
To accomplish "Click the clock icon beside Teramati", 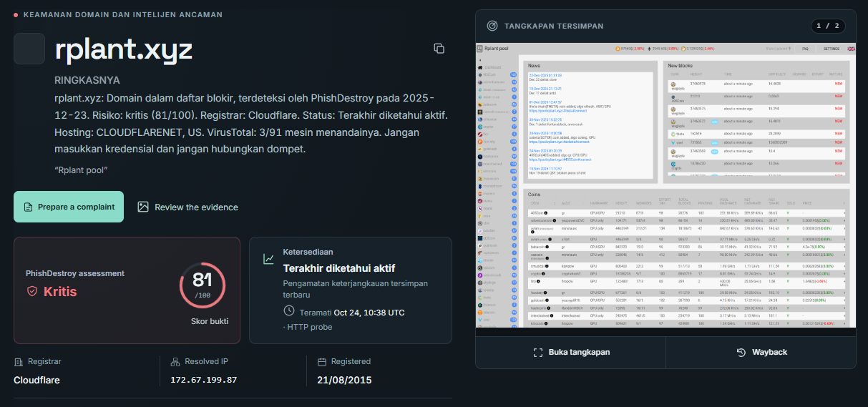I will [x=289, y=310].
